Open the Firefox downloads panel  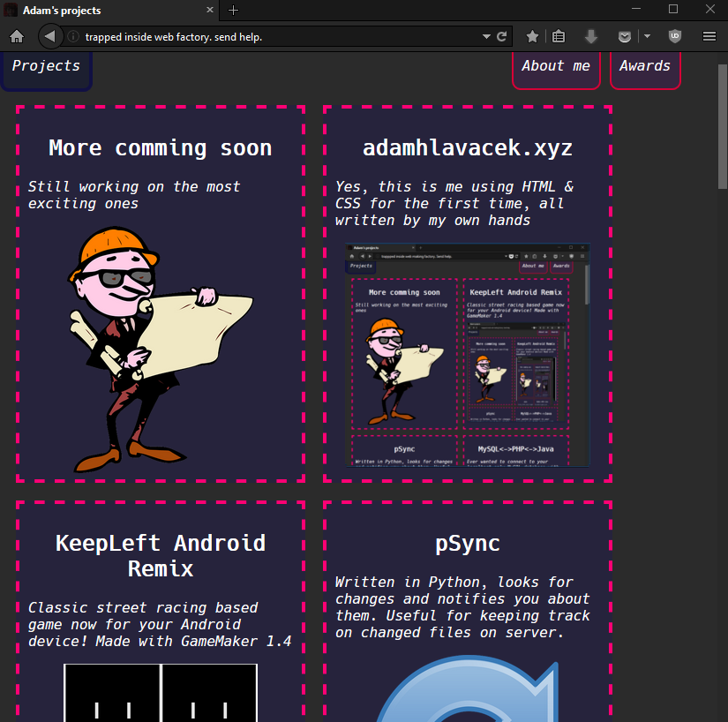coord(589,36)
